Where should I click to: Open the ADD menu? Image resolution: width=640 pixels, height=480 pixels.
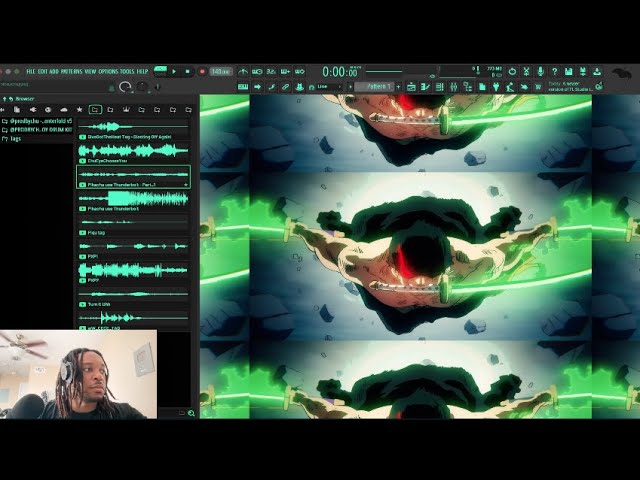[54, 71]
